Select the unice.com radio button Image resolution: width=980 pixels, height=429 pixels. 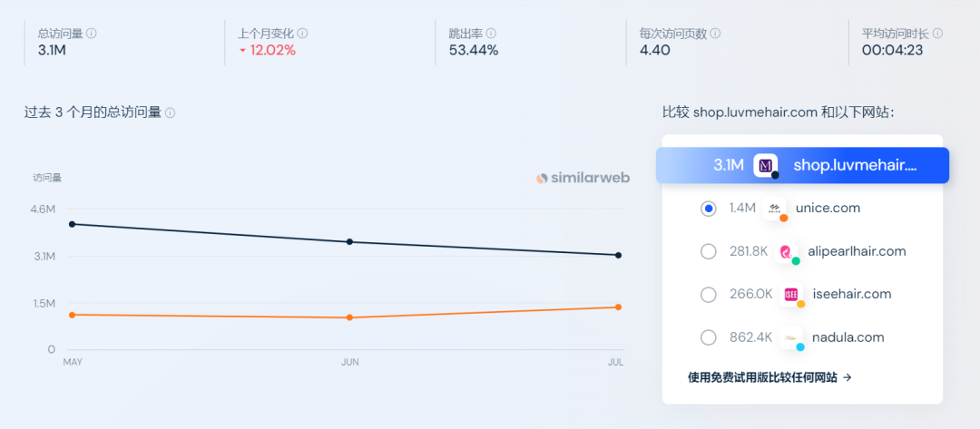708,209
